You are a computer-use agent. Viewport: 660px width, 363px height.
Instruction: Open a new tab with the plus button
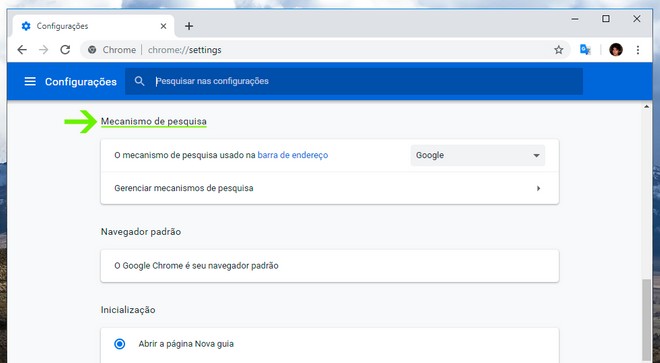pos(189,26)
